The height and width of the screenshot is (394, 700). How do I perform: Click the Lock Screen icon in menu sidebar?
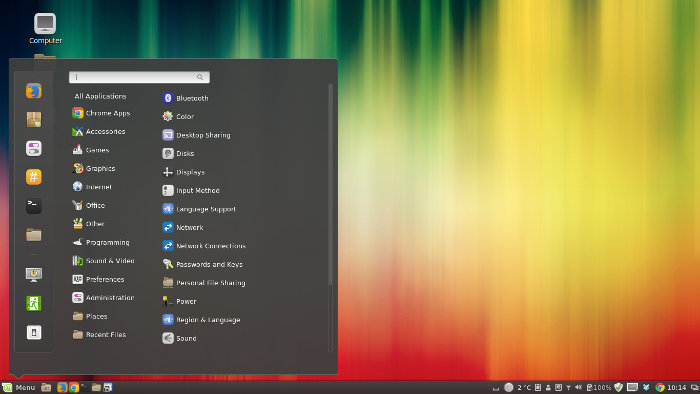click(x=33, y=274)
